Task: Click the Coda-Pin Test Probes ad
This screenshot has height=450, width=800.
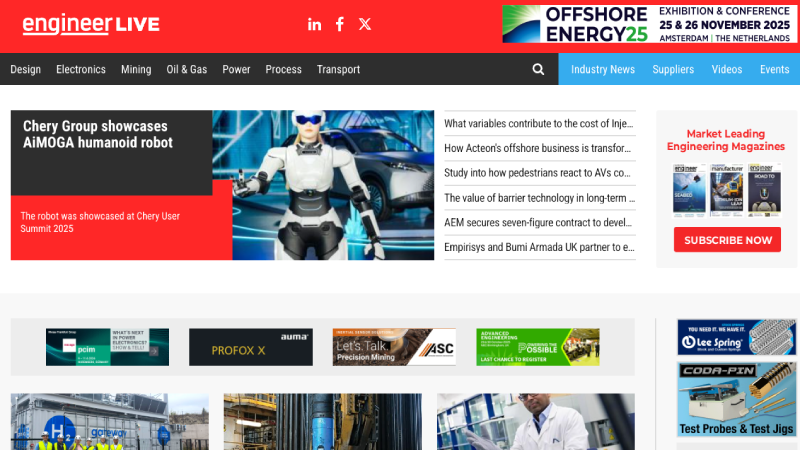Action: click(x=736, y=399)
